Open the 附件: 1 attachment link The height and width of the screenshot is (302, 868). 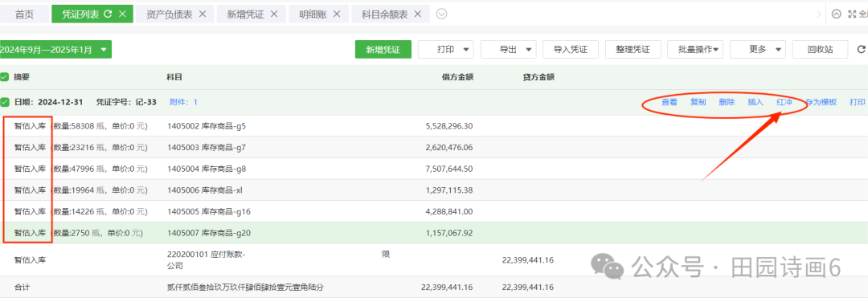point(183,102)
